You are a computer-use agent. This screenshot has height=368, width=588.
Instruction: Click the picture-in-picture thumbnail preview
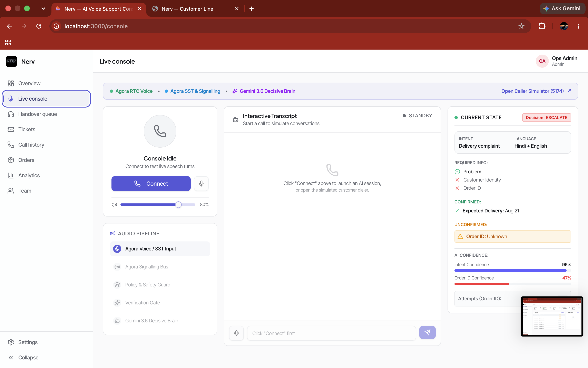tap(552, 316)
